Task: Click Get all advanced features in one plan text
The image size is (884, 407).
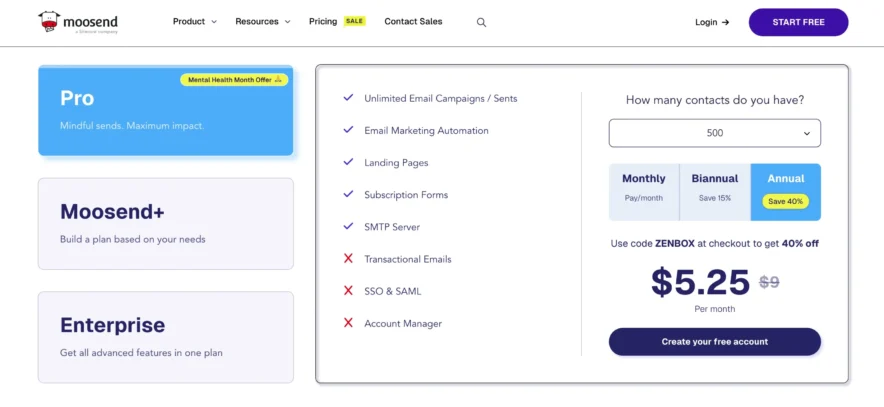Action: 141,353
